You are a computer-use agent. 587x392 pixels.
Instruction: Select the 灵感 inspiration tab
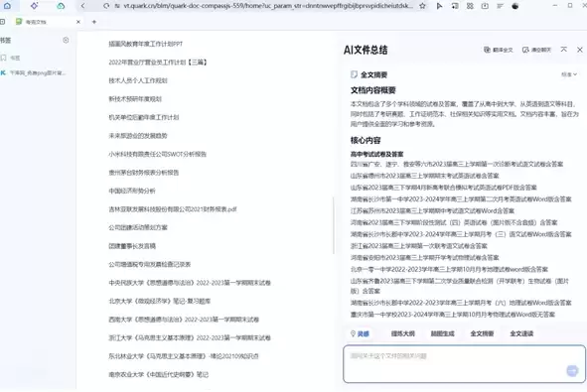(x=360, y=333)
